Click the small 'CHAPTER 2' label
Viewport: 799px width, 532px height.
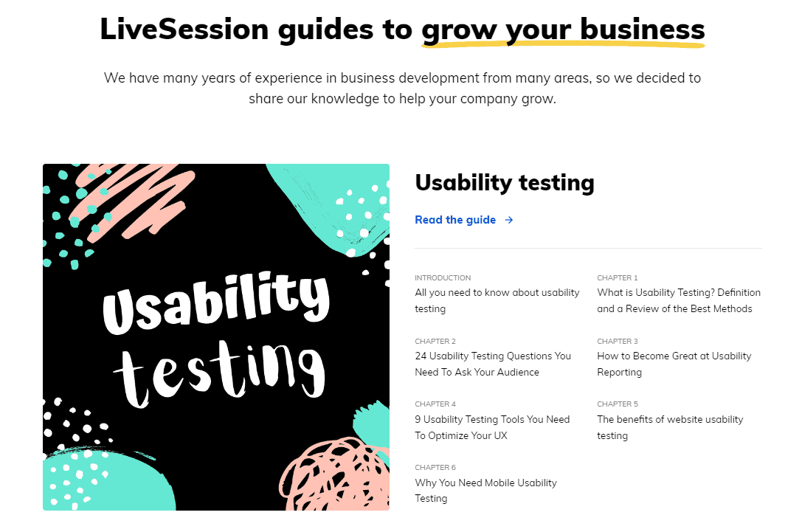click(x=435, y=342)
